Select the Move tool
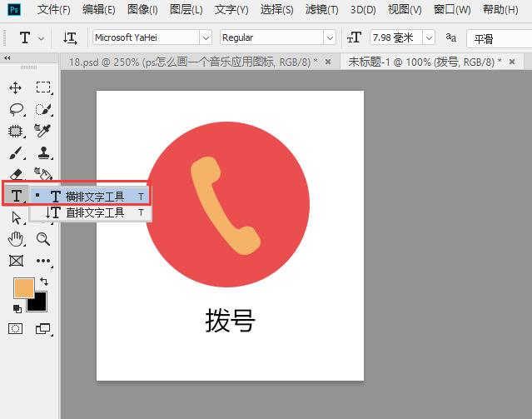The width and height of the screenshot is (532, 419). pyautogui.click(x=15, y=87)
